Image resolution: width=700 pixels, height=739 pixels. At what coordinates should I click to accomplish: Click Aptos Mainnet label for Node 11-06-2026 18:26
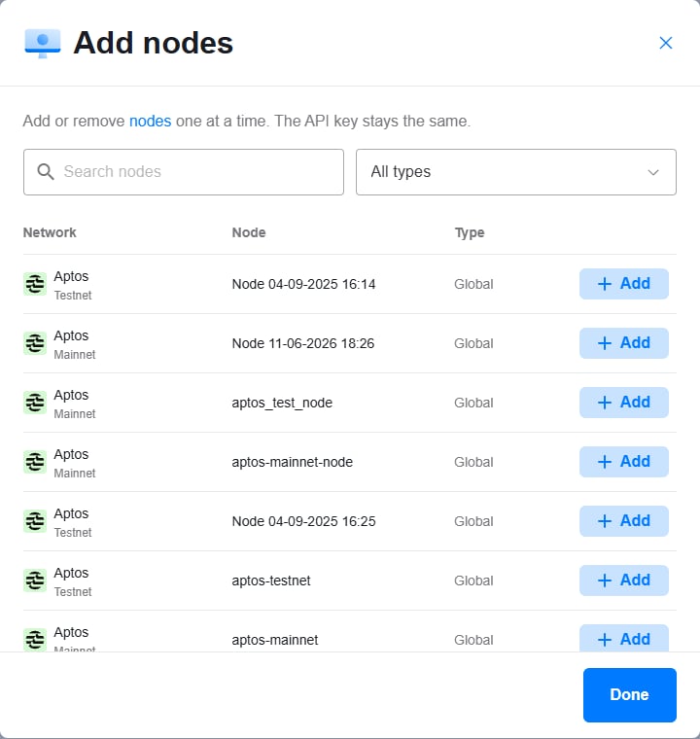pos(75,344)
